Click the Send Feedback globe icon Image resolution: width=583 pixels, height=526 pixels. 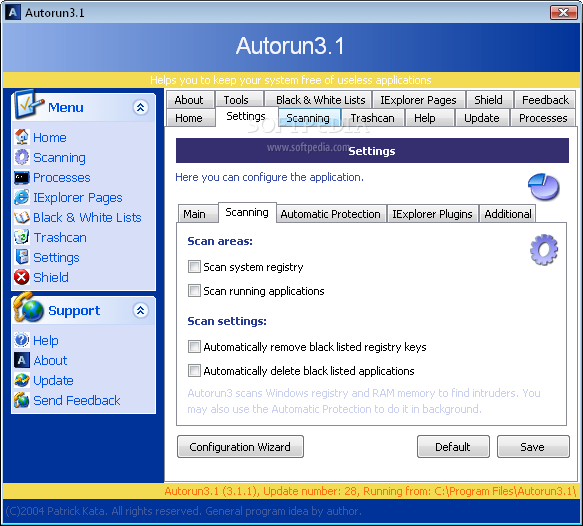click(x=22, y=400)
